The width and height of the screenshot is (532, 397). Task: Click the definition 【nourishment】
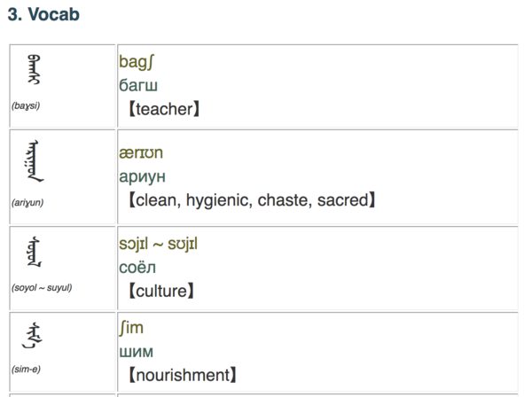coord(181,375)
